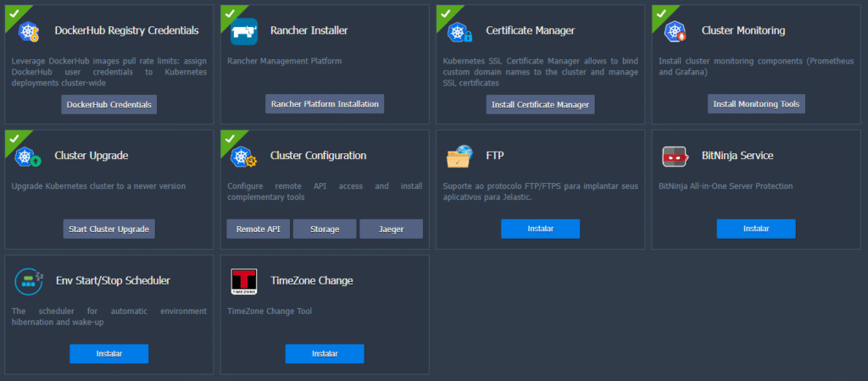The image size is (868, 381).
Task: Open the DockerHub Credentials button
Action: click(x=108, y=104)
